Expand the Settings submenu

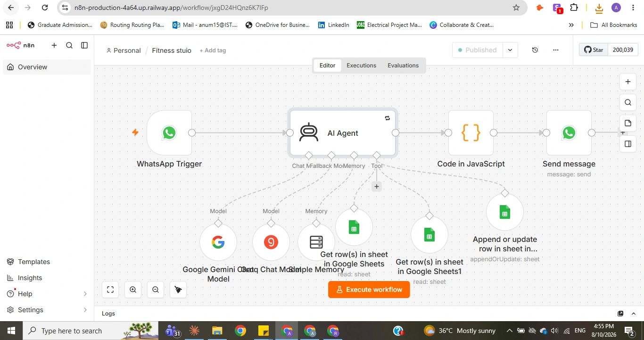[85, 310]
